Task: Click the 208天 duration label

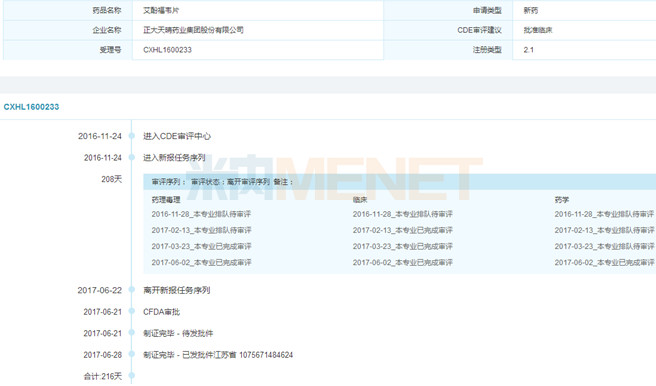Action: click(111, 179)
